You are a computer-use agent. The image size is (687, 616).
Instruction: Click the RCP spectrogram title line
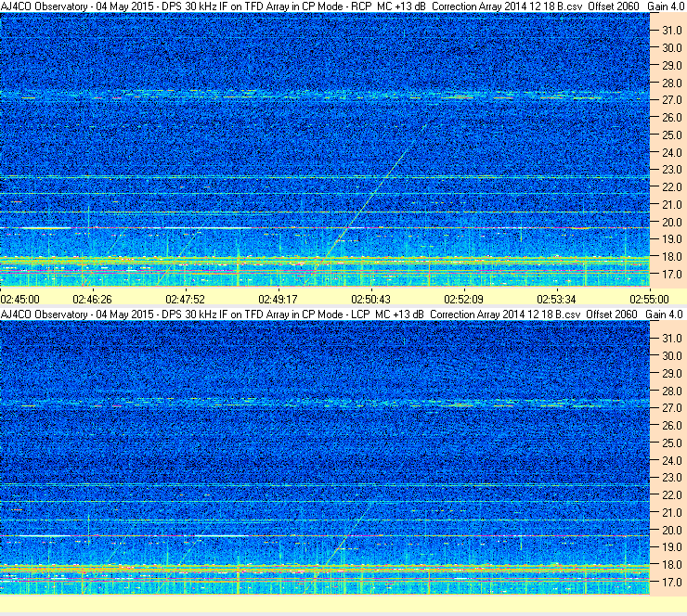(x=342, y=6)
